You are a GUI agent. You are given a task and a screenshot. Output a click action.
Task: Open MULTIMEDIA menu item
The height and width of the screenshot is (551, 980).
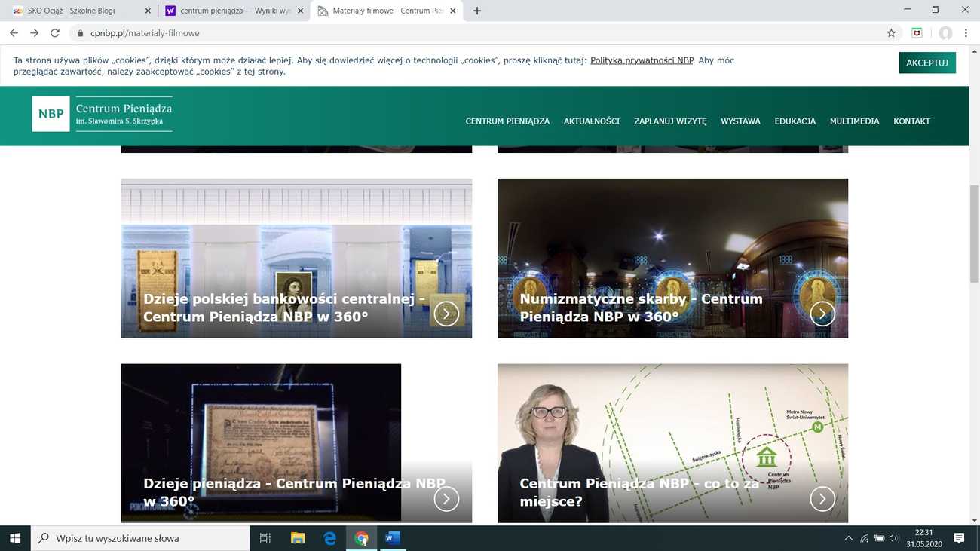tap(854, 121)
